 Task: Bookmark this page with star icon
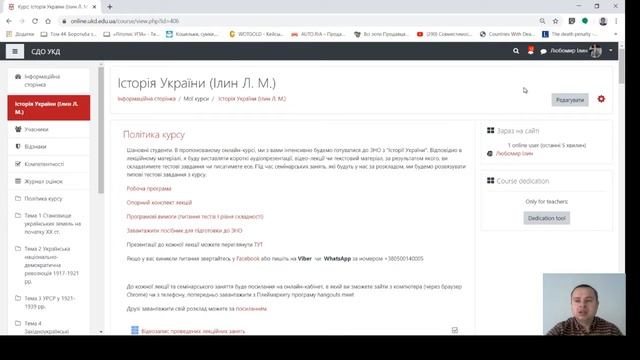pos(555,21)
